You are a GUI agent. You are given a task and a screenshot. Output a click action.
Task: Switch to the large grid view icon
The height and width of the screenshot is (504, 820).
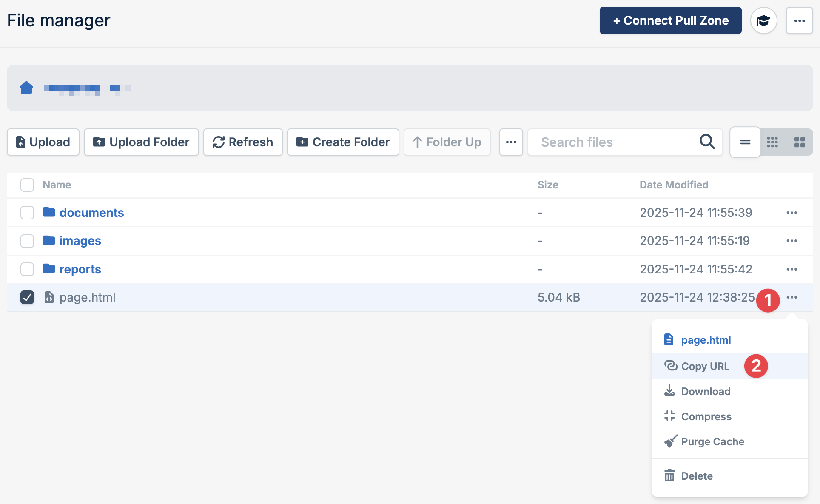point(800,142)
